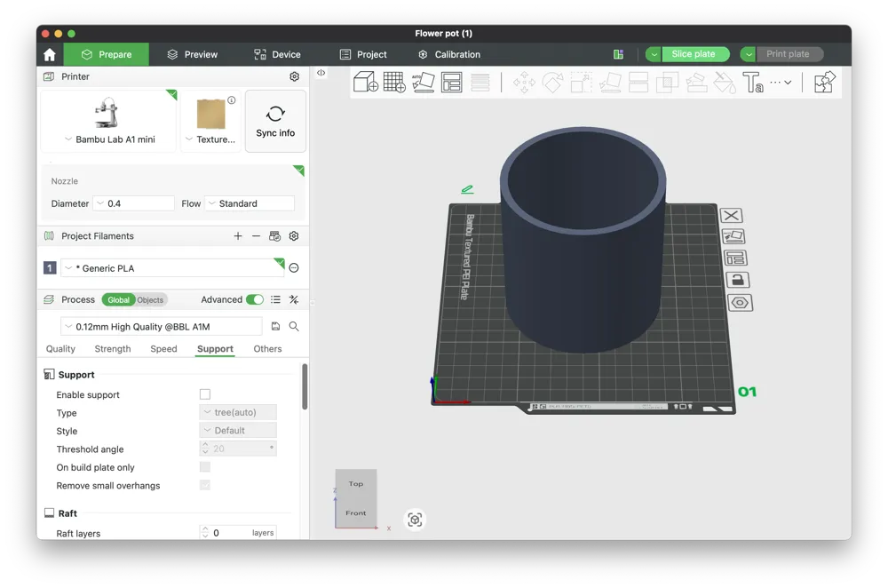This screenshot has width=888, height=588.
Task: Remove all objects from plate
Action: (731, 215)
